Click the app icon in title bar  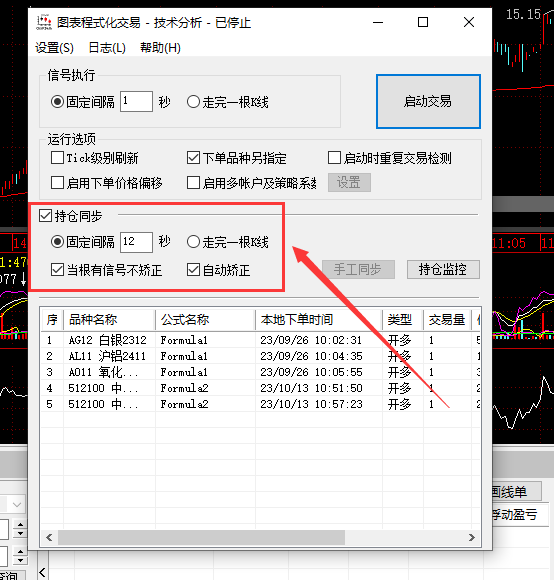(44, 22)
